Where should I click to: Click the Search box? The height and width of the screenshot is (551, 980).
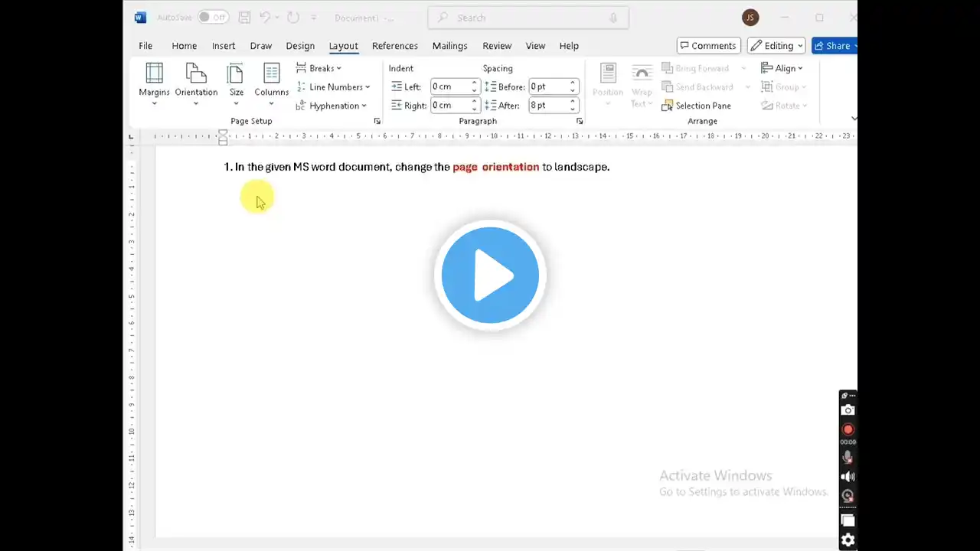528,18
